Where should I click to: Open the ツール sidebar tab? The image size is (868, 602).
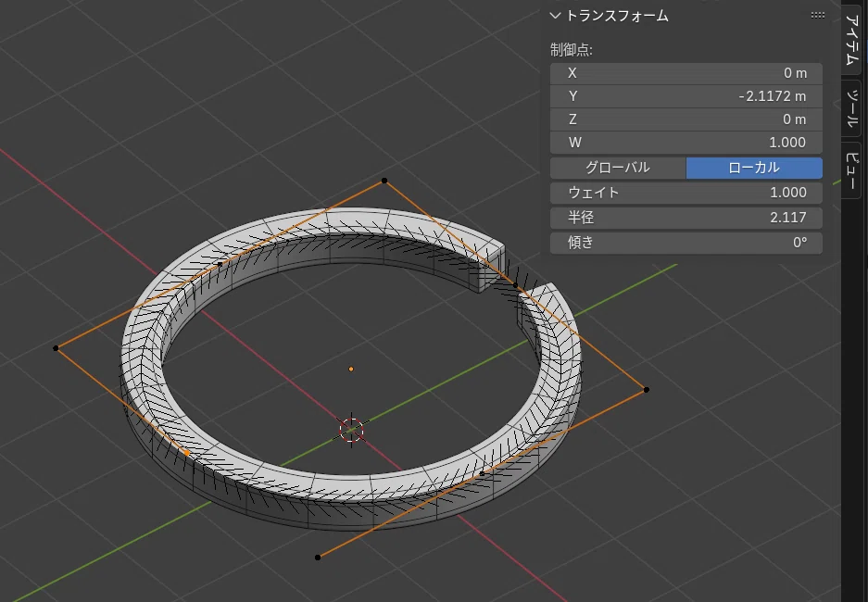(x=852, y=107)
